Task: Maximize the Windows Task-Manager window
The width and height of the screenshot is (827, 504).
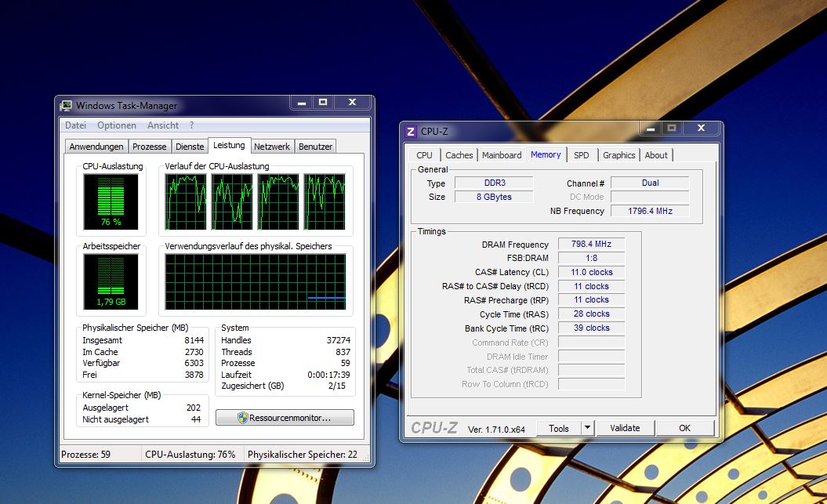Action: click(323, 102)
